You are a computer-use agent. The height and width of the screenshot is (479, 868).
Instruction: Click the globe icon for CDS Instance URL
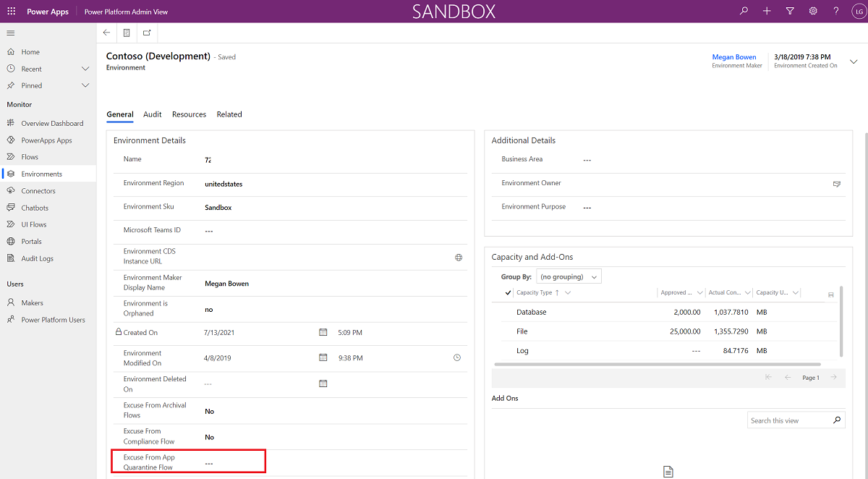(x=459, y=257)
